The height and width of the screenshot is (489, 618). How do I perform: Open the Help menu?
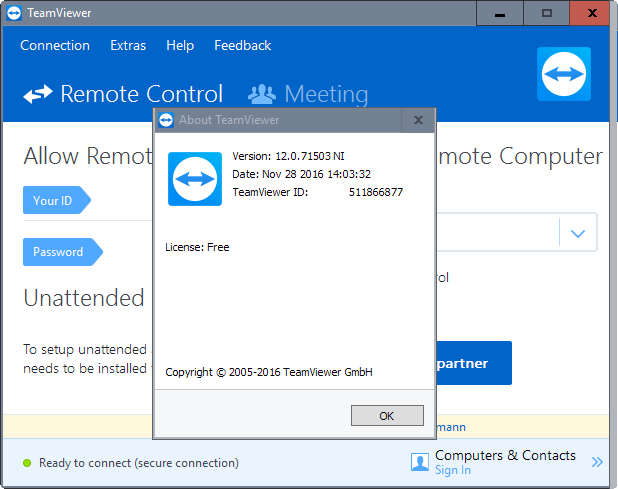coord(180,45)
